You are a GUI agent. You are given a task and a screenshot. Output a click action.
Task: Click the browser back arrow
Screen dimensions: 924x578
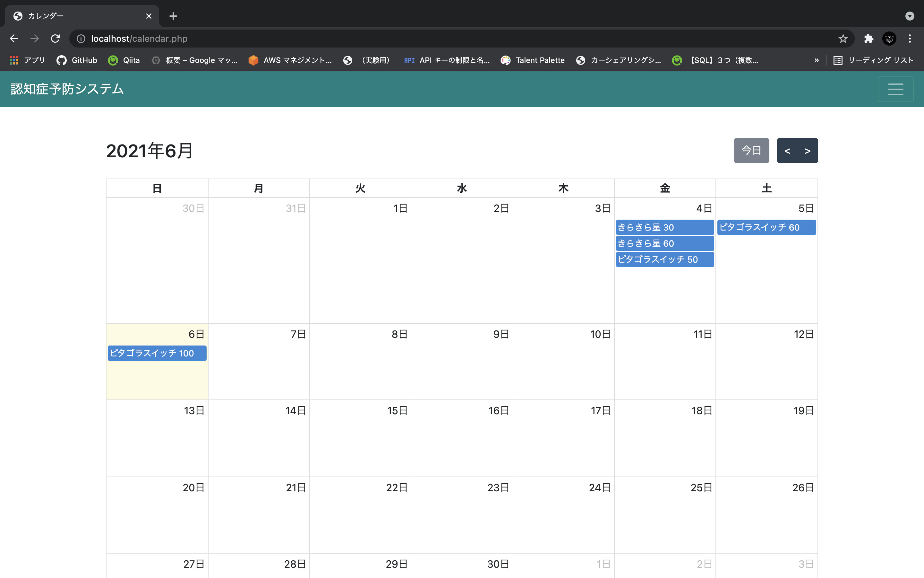click(x=14, y=39)
